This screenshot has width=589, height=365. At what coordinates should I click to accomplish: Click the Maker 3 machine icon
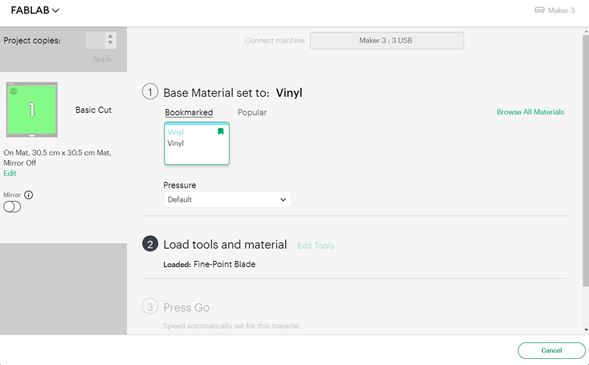coord(539,10)
